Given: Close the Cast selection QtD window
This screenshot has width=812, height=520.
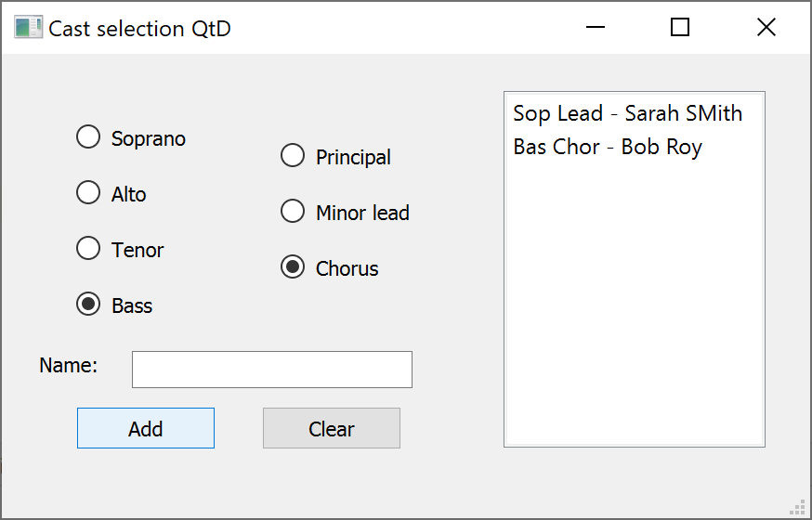Looking at the screenshot, I should coord(766,28).
